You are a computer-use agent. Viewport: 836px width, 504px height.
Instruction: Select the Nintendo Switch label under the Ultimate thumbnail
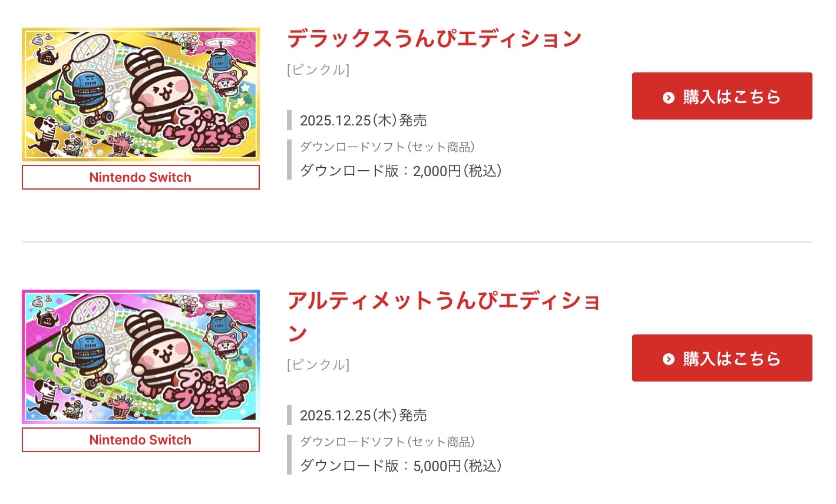coord(141,440)
